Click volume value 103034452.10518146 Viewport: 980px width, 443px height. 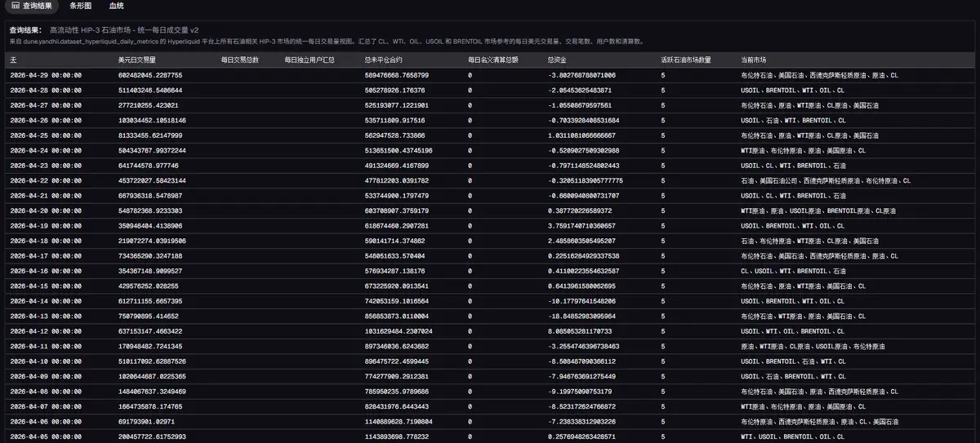151,120
